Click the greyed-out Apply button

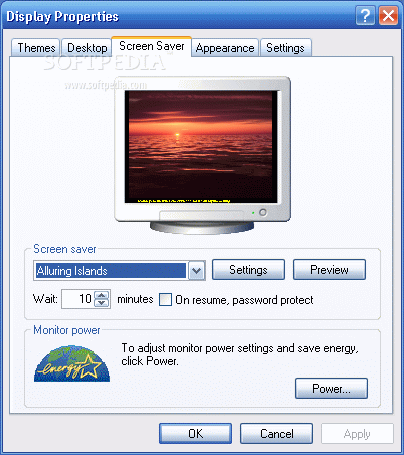click(x=357, y=434)
